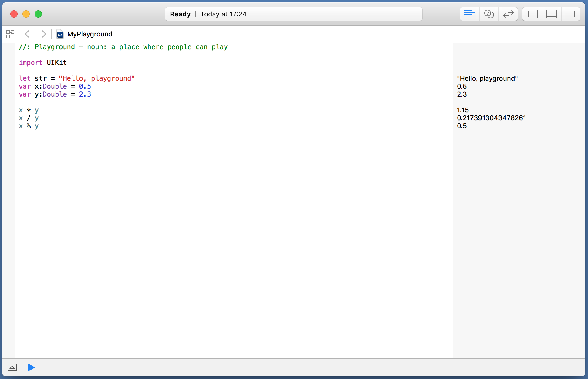Go forward in navigation history

pyautogui.click(x=44, y=34)
